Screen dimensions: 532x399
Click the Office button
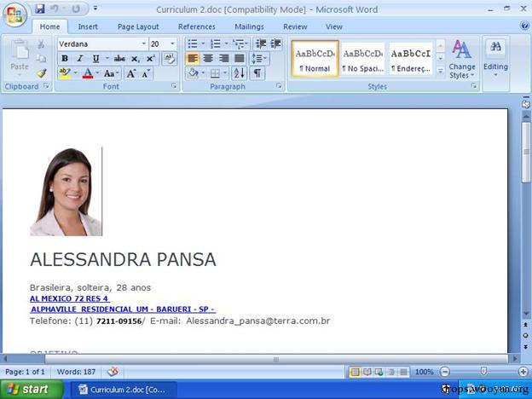pos(15,15)
